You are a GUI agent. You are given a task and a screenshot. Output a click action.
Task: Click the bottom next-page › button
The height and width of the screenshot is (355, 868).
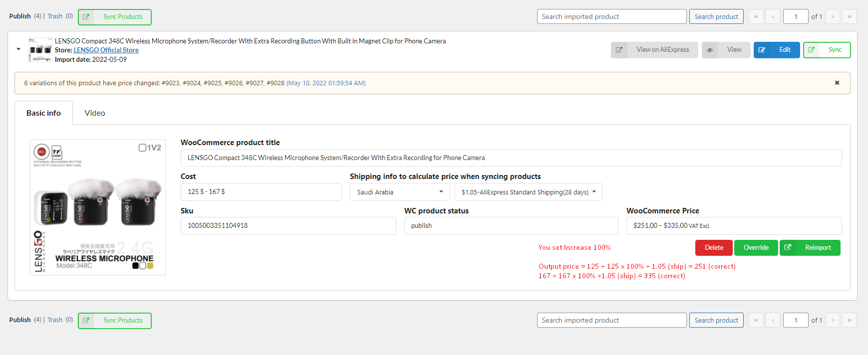click(x=833, y=320)
